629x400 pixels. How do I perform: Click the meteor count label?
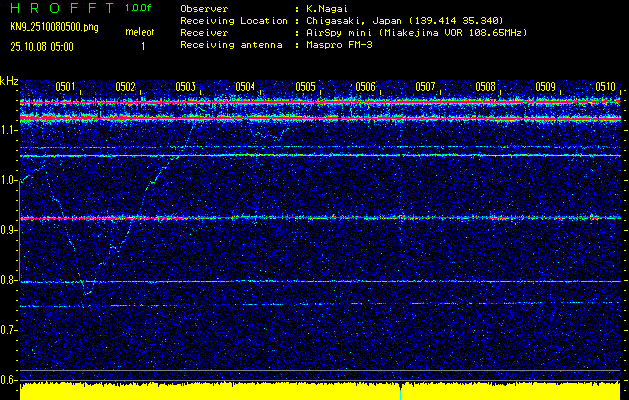(x=139, y=33)
